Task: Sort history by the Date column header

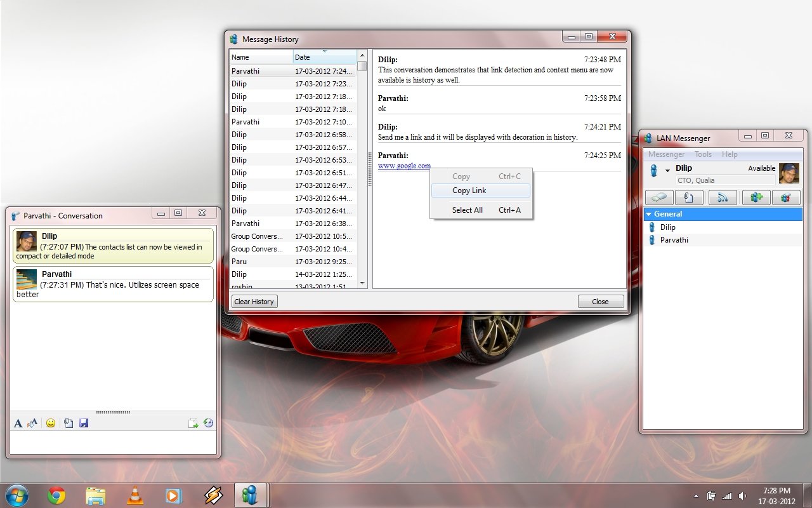Action: 324,57
